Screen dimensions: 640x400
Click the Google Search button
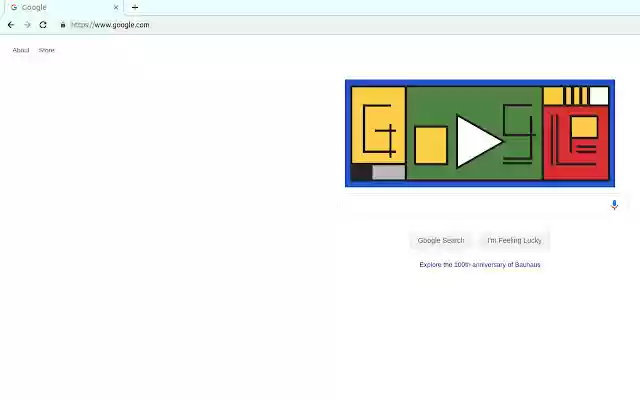click(x=441, y=240)
